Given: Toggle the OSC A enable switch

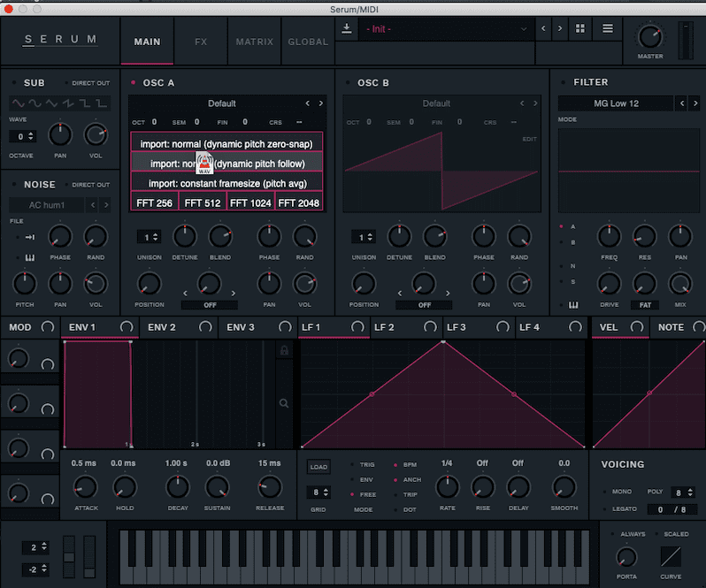Looking at the screenshot, I should point(134,83).
